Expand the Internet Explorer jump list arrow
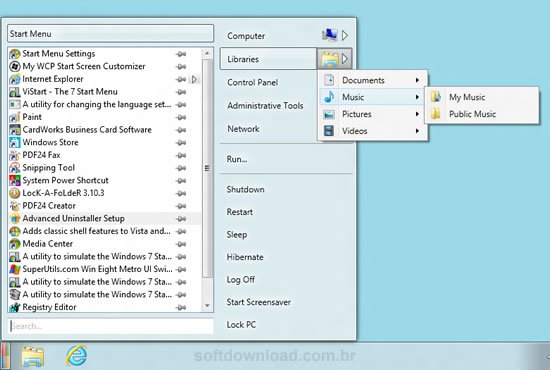This screenshot has height=370, width=550. (x=194, y=79)
